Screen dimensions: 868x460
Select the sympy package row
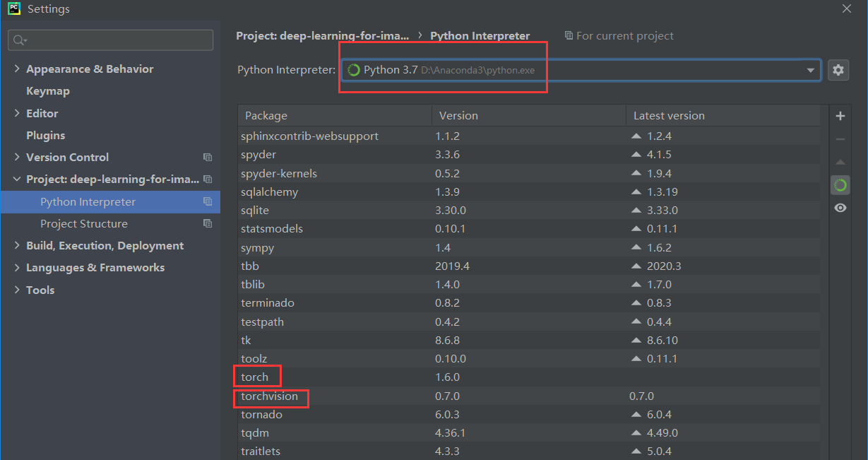pos(530,247)
